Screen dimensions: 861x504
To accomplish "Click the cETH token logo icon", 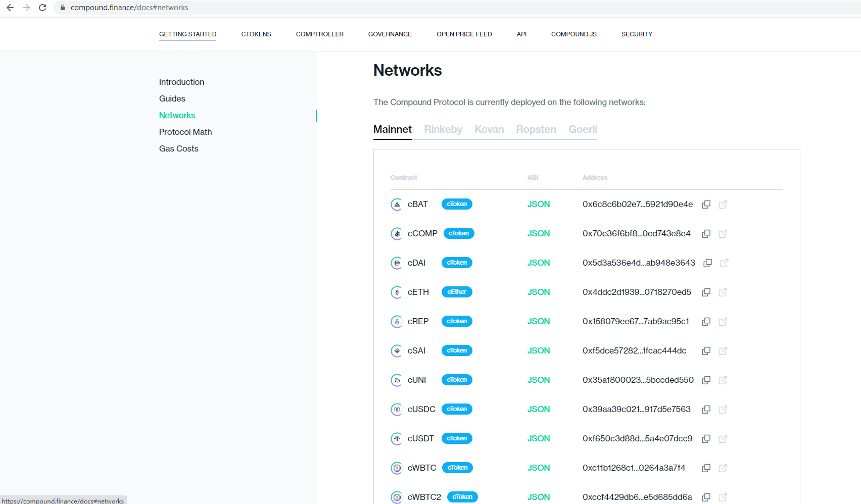I will coord(397,292).
